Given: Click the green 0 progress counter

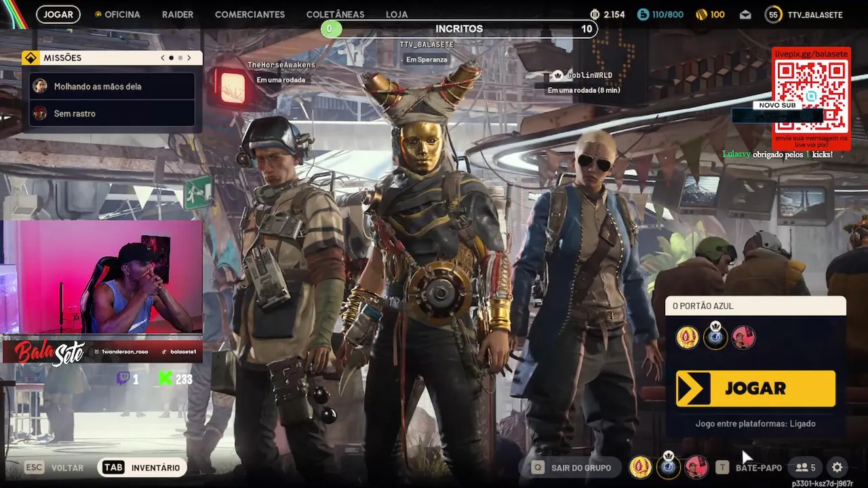Looking at the screenshot, I should (330, 28).
